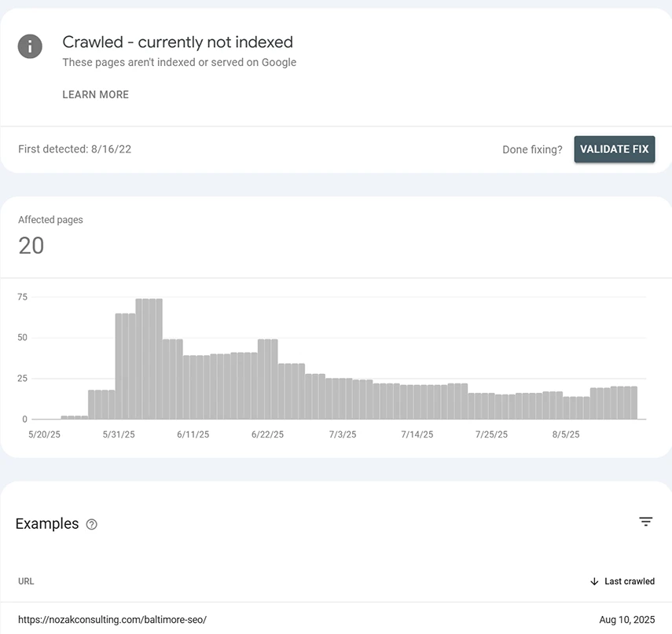Click the Affected pages count of 20
Image resolution: width=672 pixels, height=634 pixels.
(31, 246)
